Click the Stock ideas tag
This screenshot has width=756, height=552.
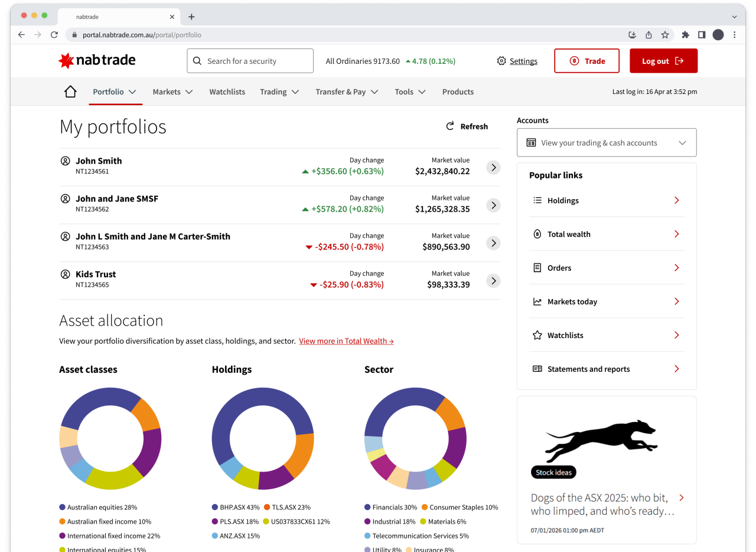pyautogui.click(x=553, y=472)
